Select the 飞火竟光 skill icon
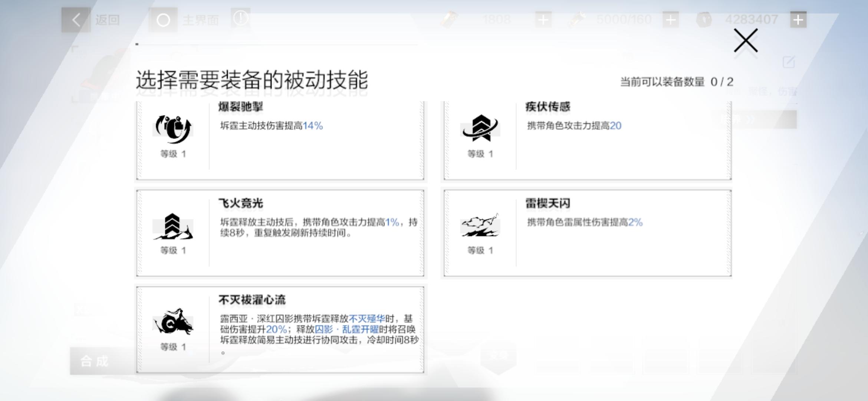Image resolution: width=868 pixels, height=401 pixels. (173, 226)
